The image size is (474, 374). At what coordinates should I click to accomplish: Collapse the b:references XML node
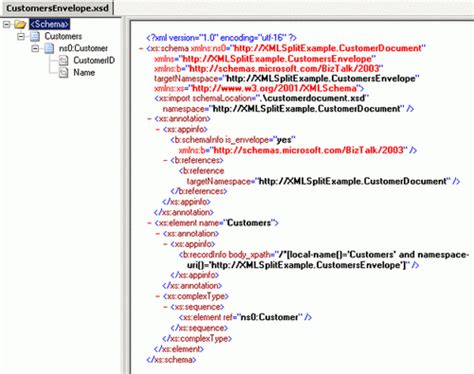pyautogui.click(x=166, y=160)
